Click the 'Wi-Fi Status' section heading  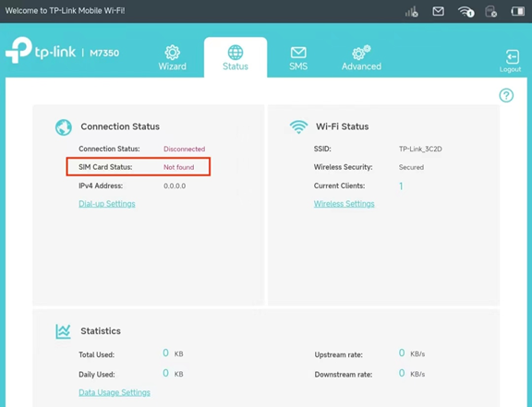[x=343, y=126]
